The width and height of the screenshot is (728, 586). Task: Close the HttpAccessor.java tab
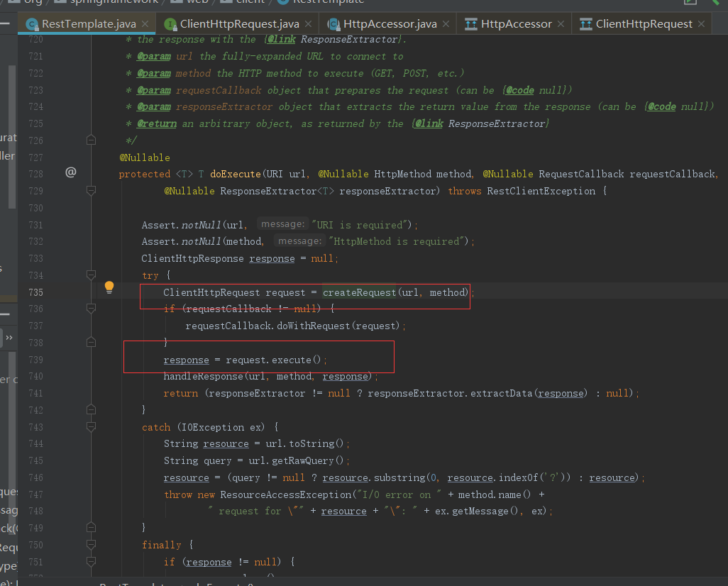[x=446, y=23]
